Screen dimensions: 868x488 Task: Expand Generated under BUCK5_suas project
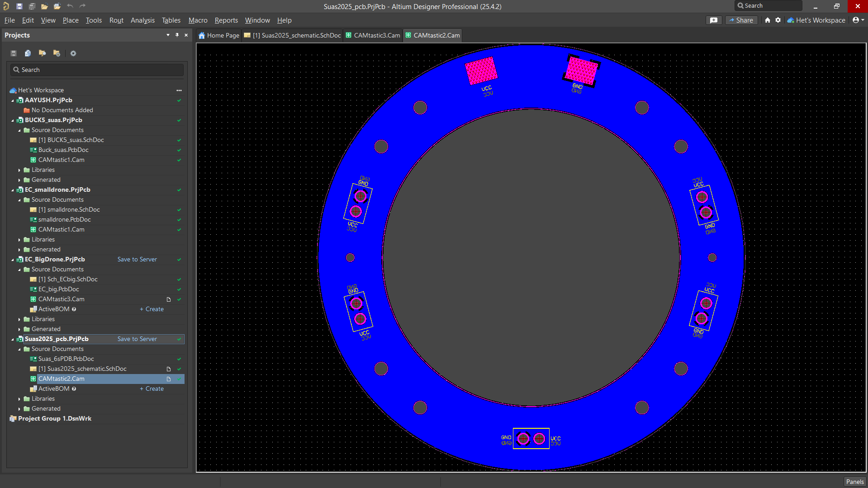[19, 180]
